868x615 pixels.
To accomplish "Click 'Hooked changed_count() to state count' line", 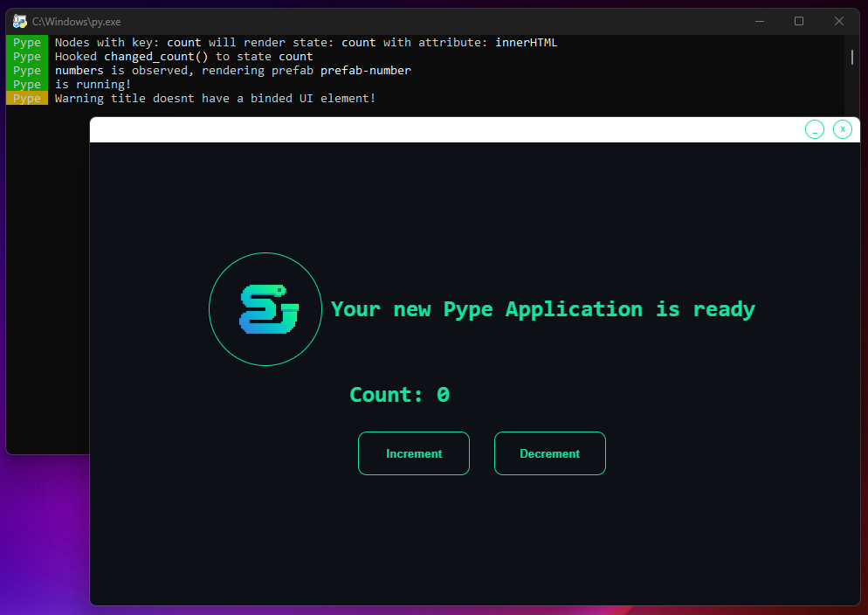I will pos(183,57).
